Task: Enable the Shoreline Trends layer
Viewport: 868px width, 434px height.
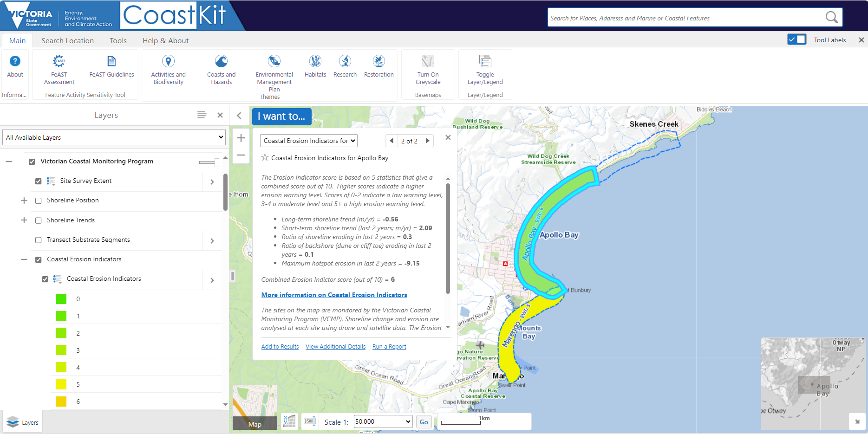Action: tap(39, 220)
